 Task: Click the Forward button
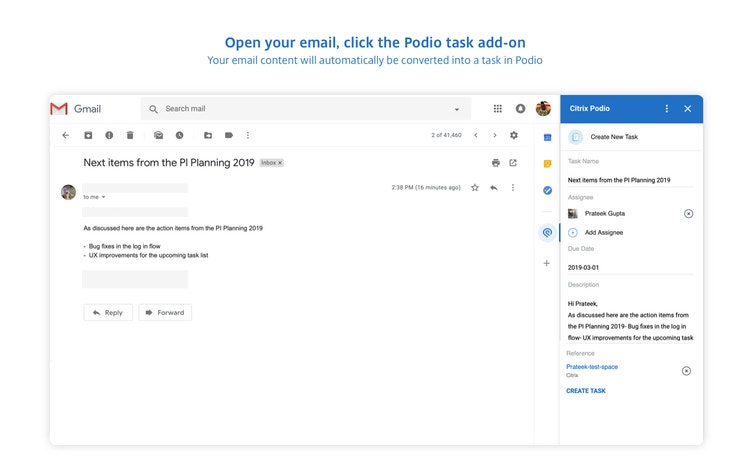point(165,313)
